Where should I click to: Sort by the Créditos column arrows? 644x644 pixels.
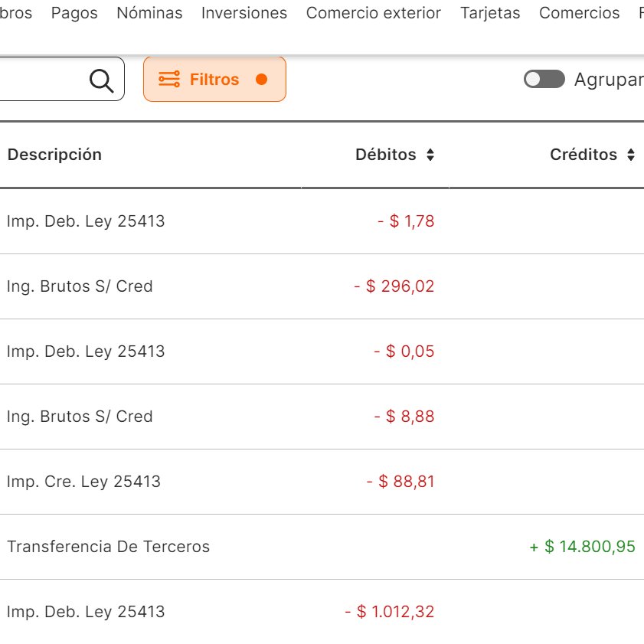[x=631, y=155]
